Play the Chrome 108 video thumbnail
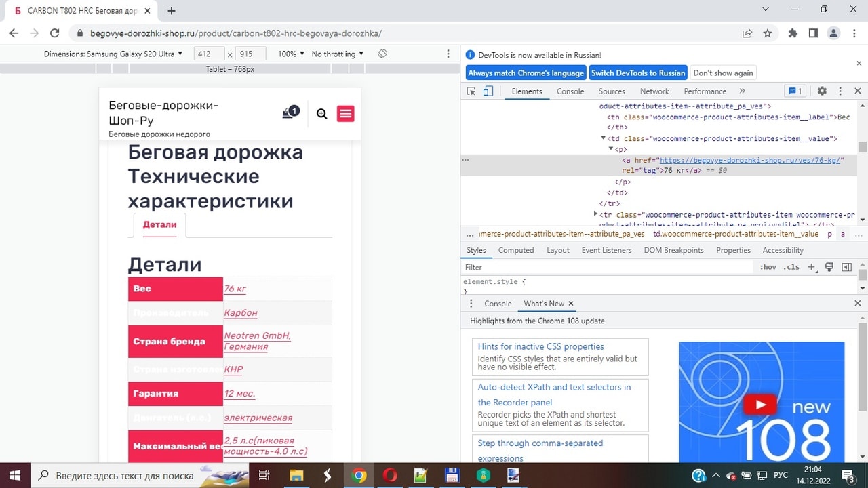 click(x=759, y=405)
